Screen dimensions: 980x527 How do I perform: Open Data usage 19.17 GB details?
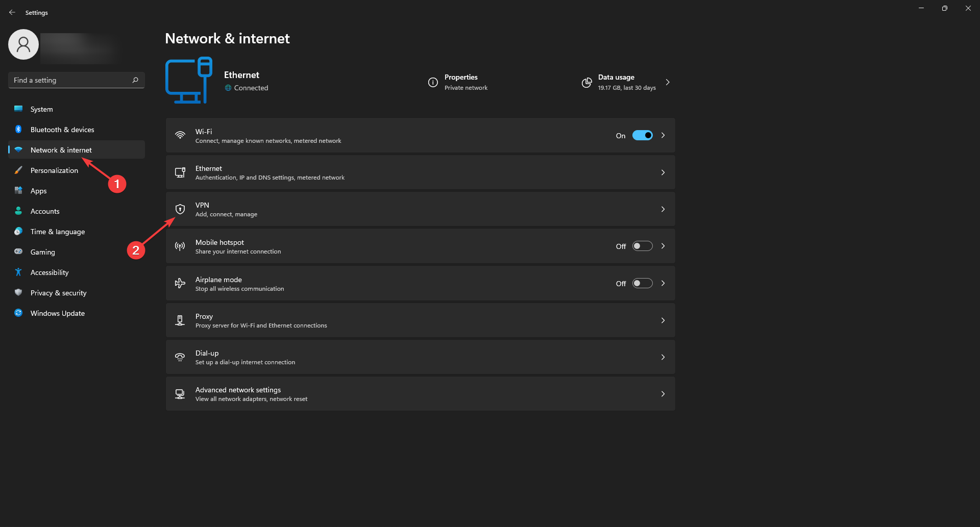[x=627, y=82]
